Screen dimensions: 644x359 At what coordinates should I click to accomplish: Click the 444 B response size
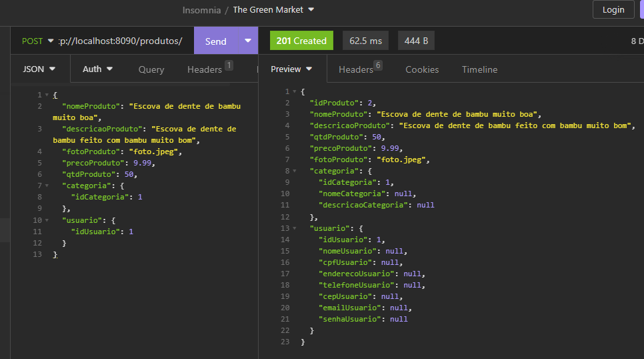416,41
